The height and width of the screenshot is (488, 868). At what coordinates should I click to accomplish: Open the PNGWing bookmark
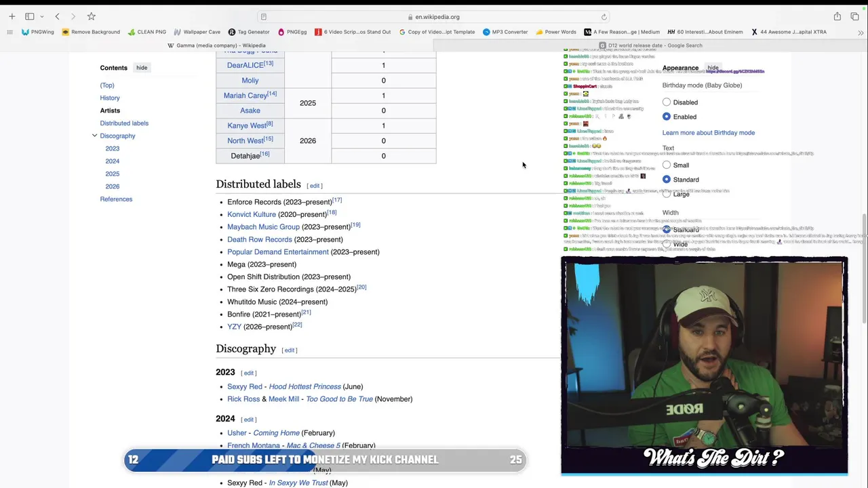pos(38,32)
